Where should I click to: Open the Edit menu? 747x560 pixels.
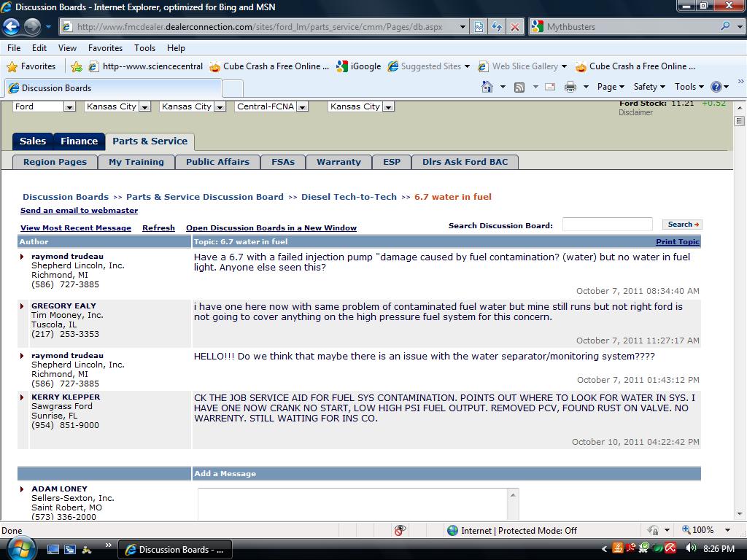[39, 48]
